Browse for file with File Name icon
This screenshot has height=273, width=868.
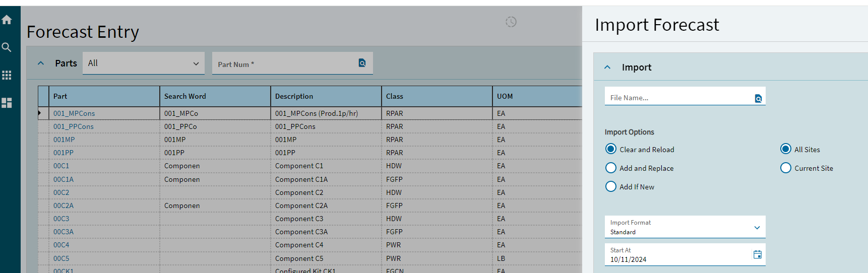tap(758, 98)
